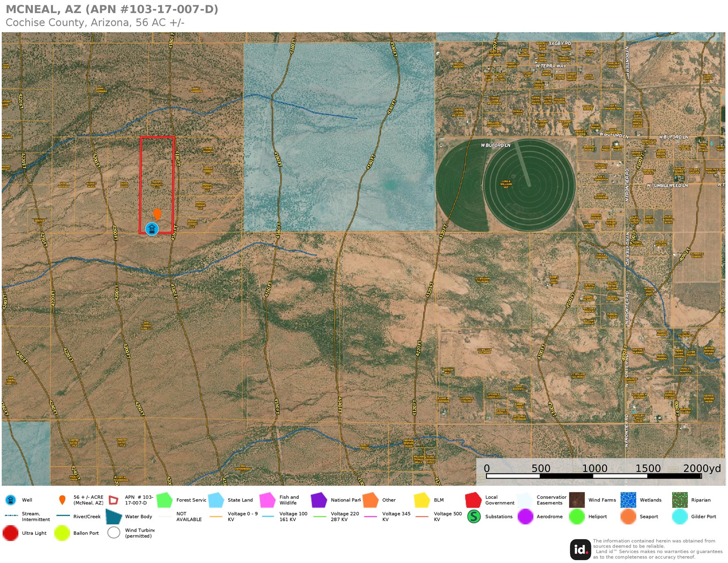Click the Water Body legend icon
This screenshot has width=728, height=563.
[x=114, y=517]
